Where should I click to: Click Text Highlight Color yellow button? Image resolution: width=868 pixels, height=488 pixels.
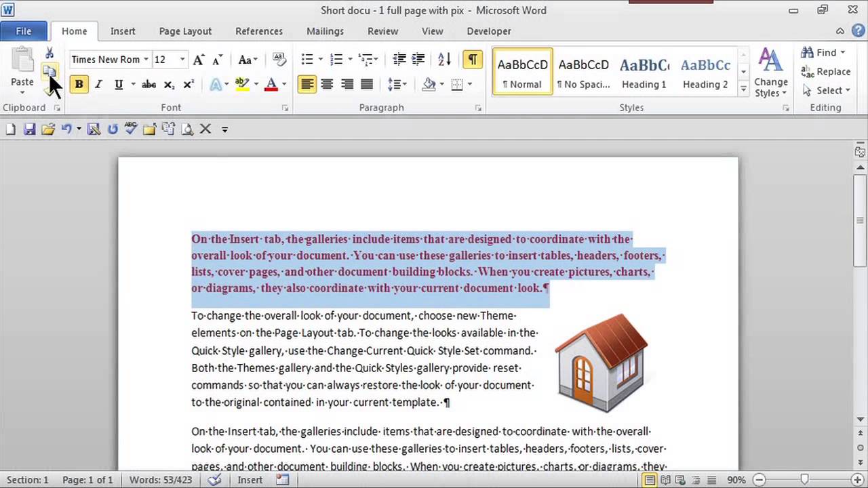click(x=241, y=85)
